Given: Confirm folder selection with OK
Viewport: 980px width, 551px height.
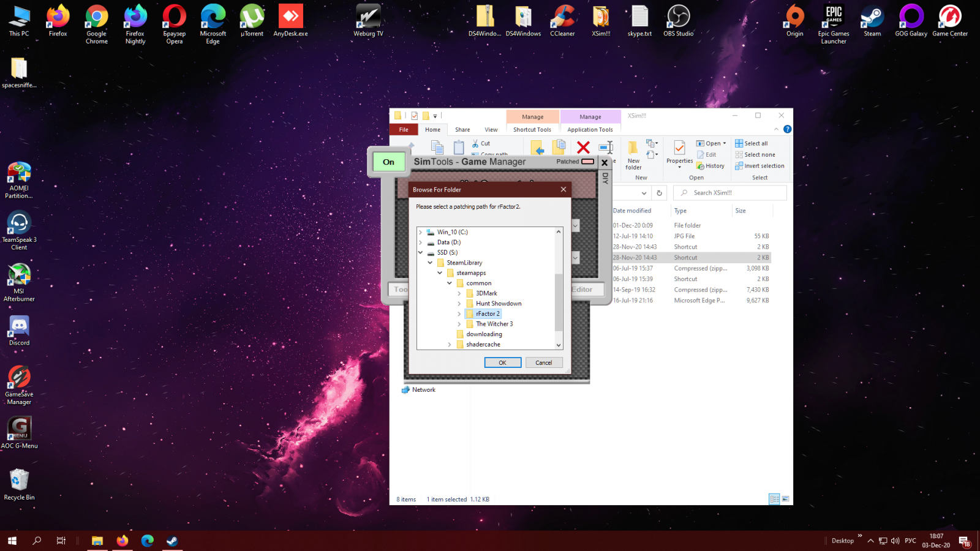Looking at the screenshot, I should pos(502,362).
